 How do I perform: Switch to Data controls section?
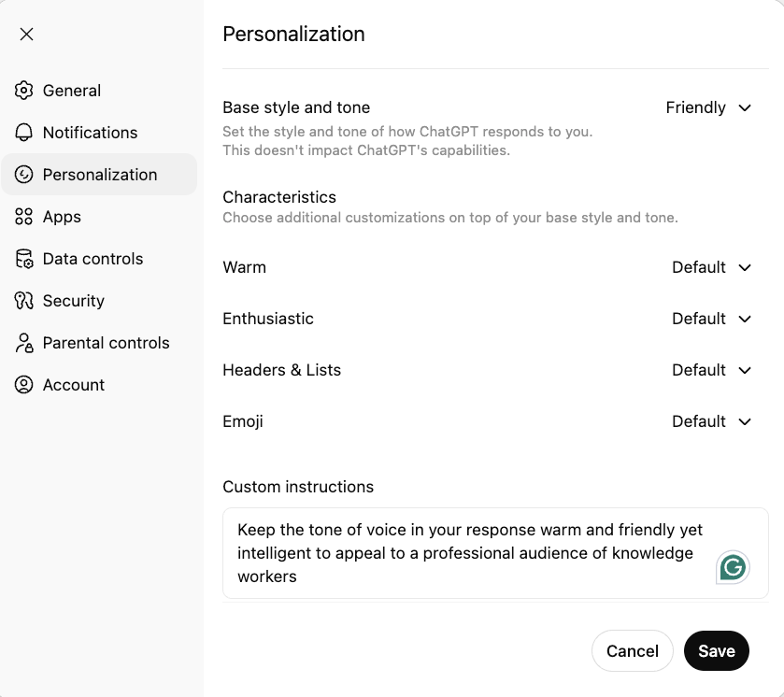pos(93,259)
